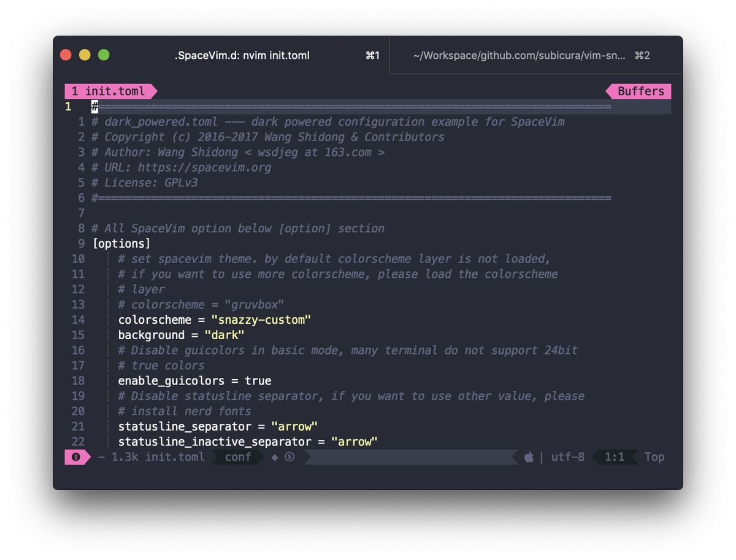The height and width of the screenshot is (560, 736).
Task: Click 'enable_guicolors = true' line
Action: [x=194, y=381]
